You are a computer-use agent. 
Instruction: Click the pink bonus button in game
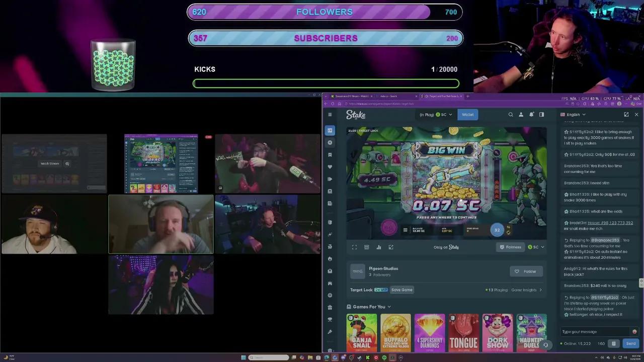click(389, 228)
